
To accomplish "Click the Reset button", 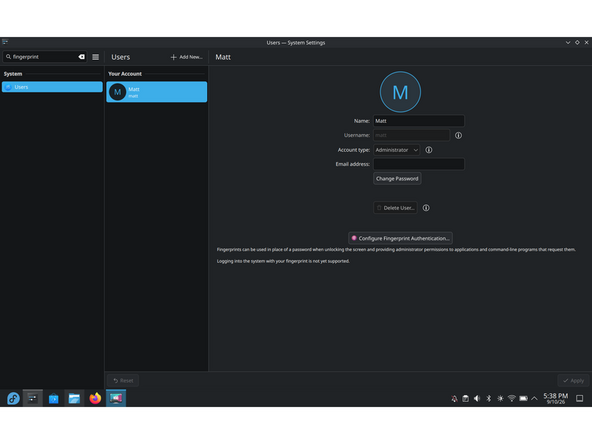I will (x=123, y=381).
